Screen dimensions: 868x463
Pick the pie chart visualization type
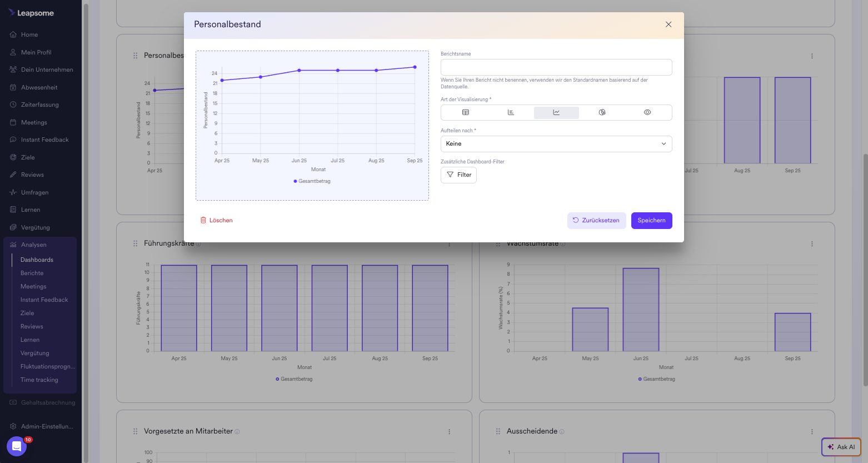[x=602, y=112]
